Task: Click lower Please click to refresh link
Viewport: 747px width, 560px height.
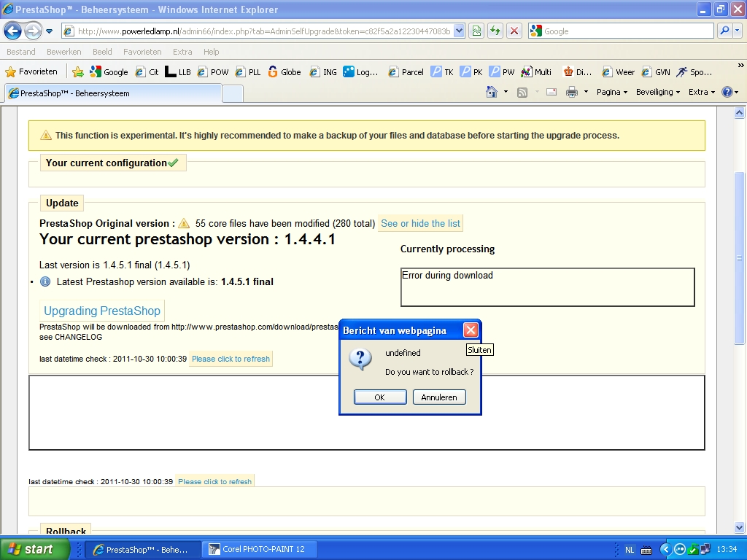Action: [215, 481]
